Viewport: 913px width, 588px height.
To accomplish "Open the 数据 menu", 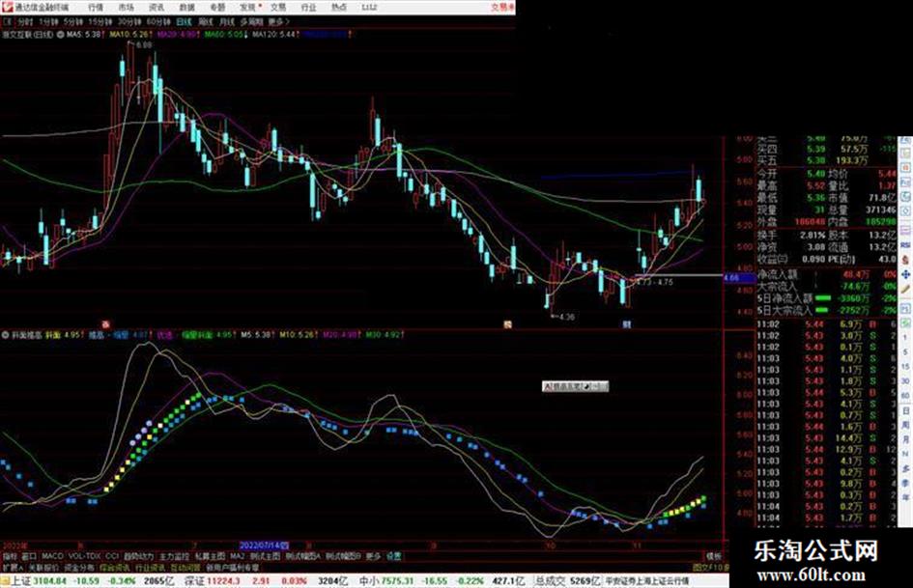I will click(x=186, y=7).
